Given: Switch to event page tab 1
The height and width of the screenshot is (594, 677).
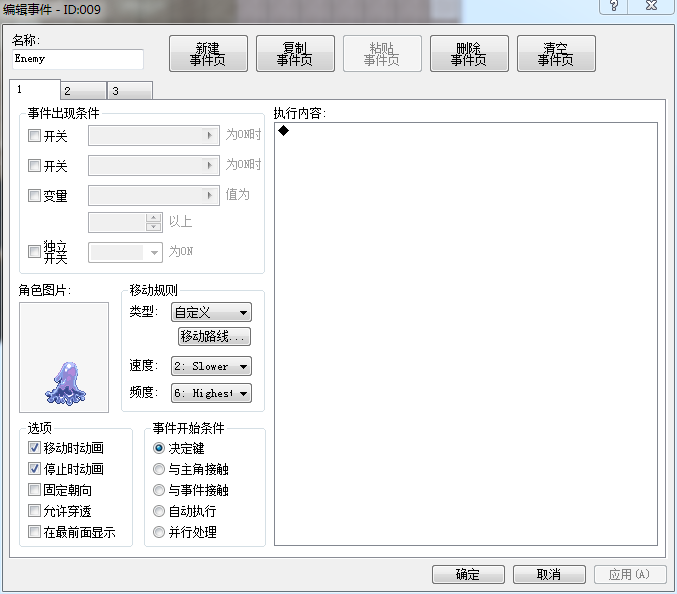Looking at the screenshot, I should tap(35, 89).
